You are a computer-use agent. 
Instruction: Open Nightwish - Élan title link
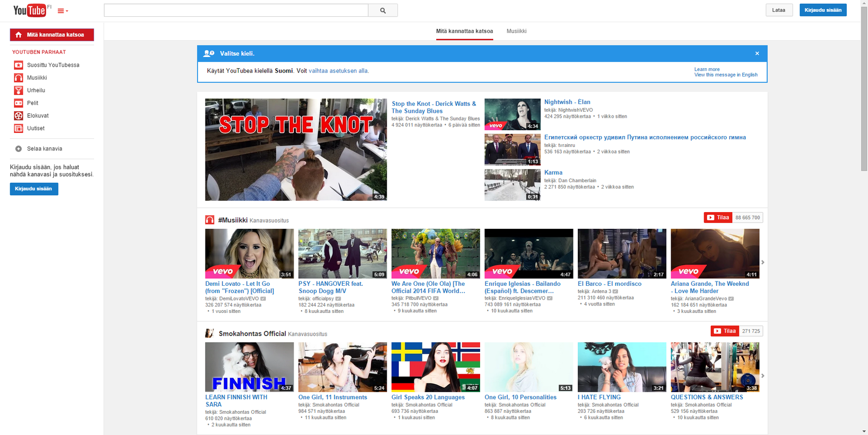pyautogui.click(x=567, y=102)
